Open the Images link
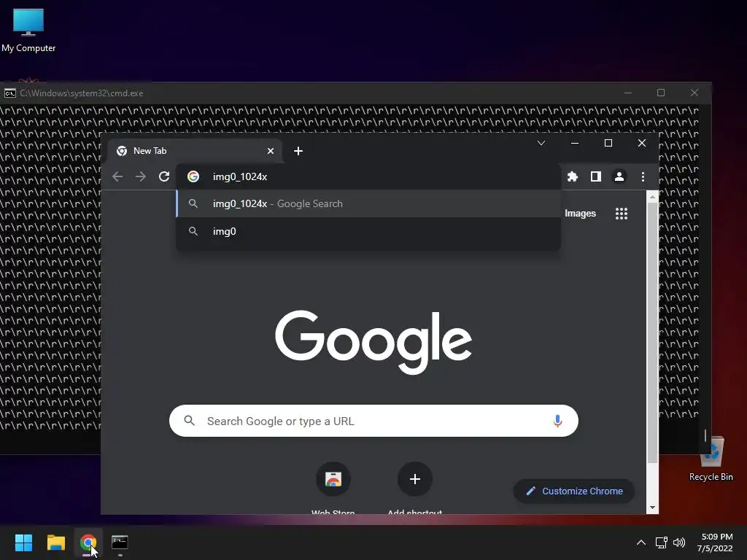The image size is (747, 560). [x=580, y=214]
